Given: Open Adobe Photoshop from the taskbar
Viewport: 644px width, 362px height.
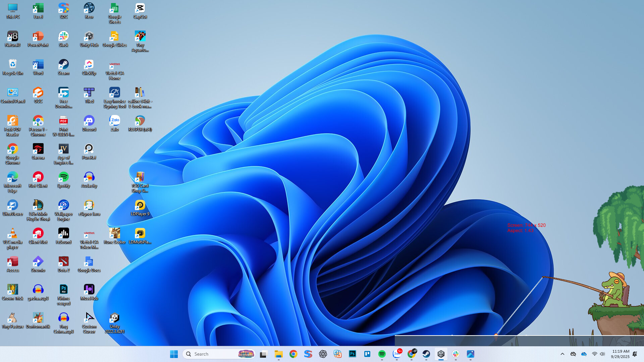Looking at the screenshot, I should coord(352,354).
